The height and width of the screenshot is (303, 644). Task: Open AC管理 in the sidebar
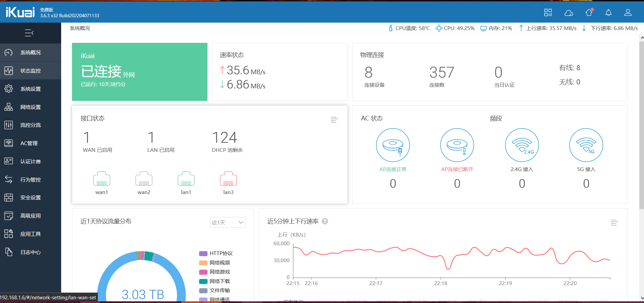point(30,143)
